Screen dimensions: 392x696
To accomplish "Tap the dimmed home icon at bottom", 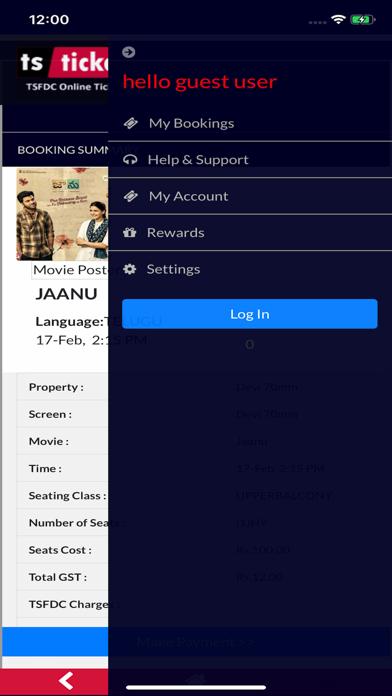I will pyautogui.click(x=196, y=679).
